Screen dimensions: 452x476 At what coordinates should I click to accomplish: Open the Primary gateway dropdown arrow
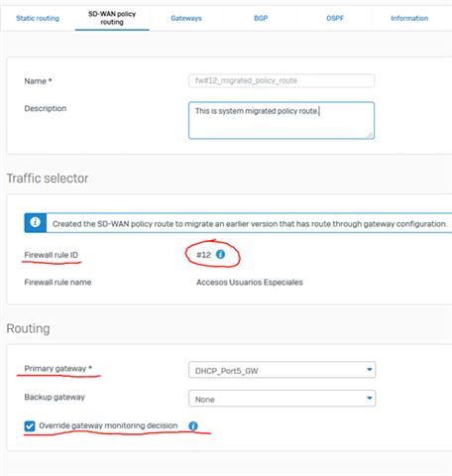coord(370,370)
